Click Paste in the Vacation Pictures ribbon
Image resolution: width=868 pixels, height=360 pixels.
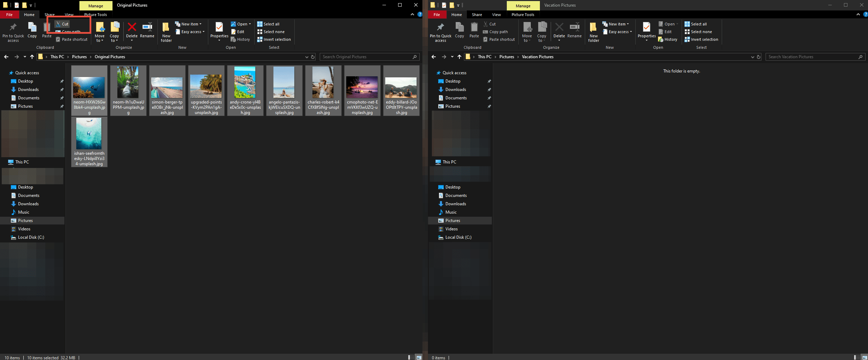pyautogui.click(x=474, y=30)
